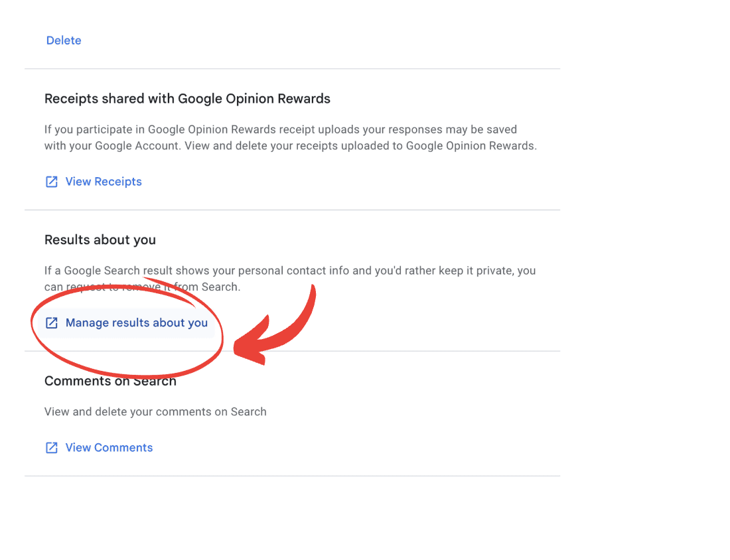
Task: Click the Receipts shared with Google Opinion Rewards heading
Action: (187, 98)
